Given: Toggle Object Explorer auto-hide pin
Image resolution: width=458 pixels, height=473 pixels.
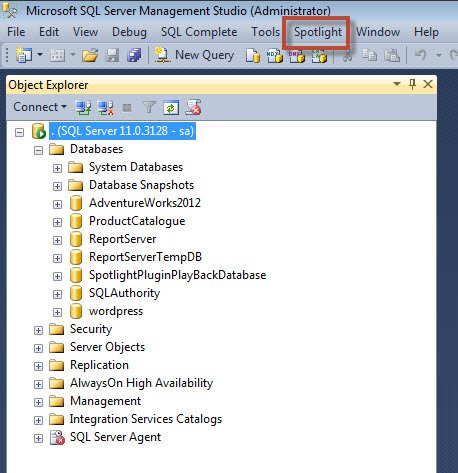Looking at the screenshot, I should 412,84.
